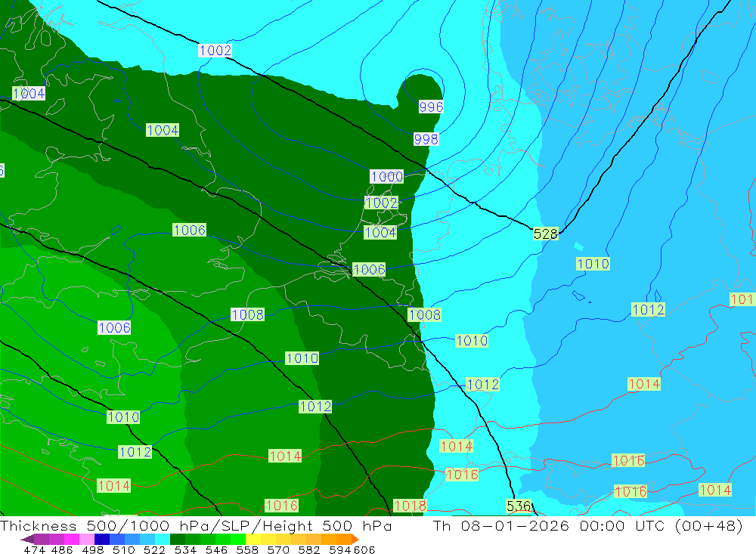The width and height of the screenshot is (756, 554).
Task: Click the dark blue legend swatch
Action: (x=102, y=539)
